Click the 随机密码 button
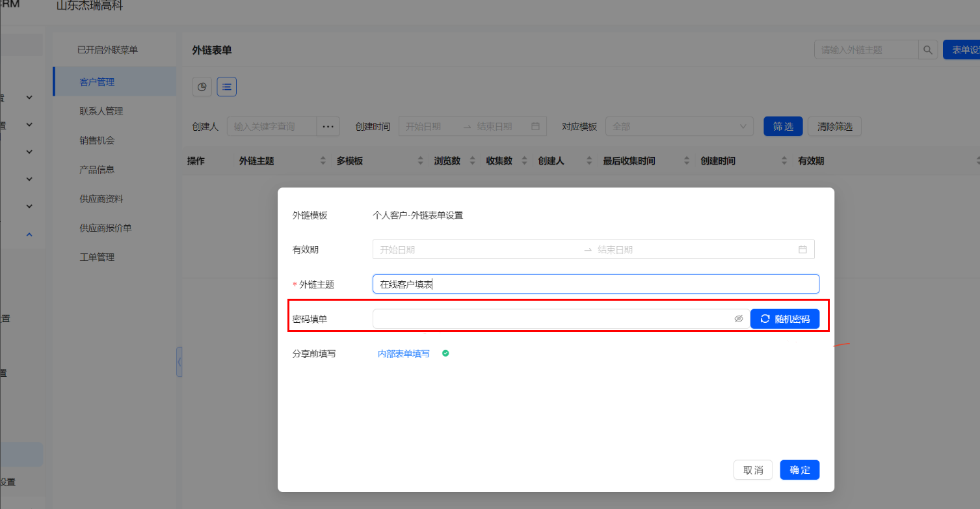980x509 pixels. 785,319
